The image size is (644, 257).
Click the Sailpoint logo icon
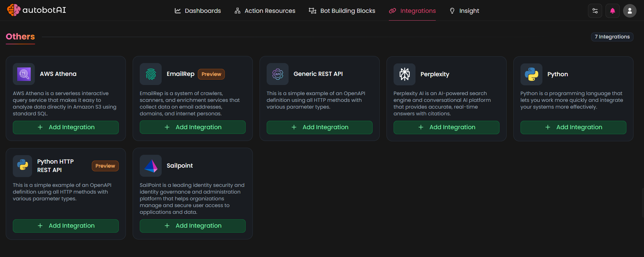pos(151,166)
